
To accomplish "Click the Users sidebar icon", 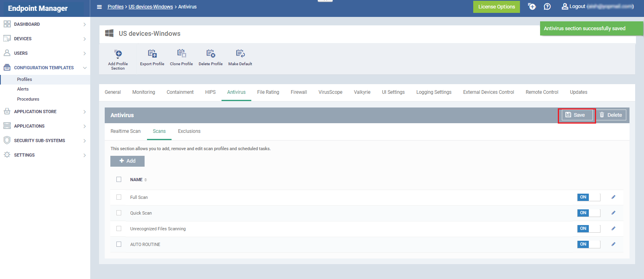I will point(7,53).
